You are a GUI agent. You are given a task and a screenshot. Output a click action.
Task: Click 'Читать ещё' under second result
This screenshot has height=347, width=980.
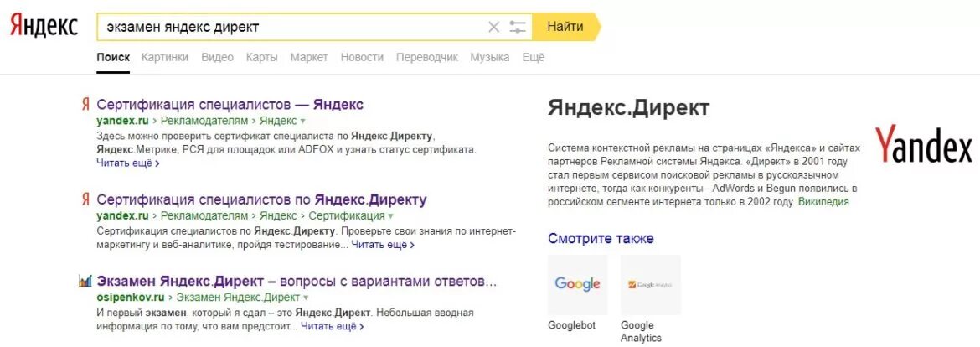coord(383,245)
